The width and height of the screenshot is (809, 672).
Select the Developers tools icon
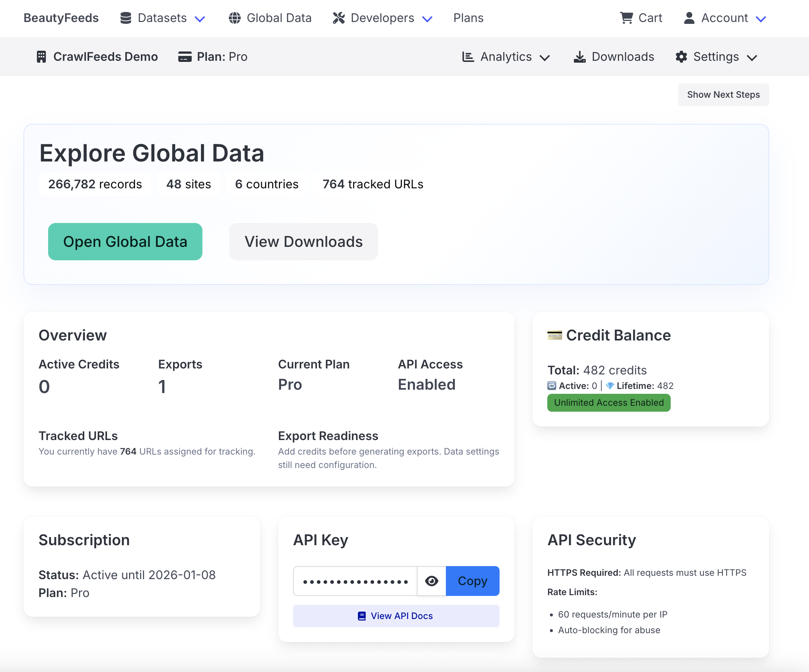[x=339, y=18]
